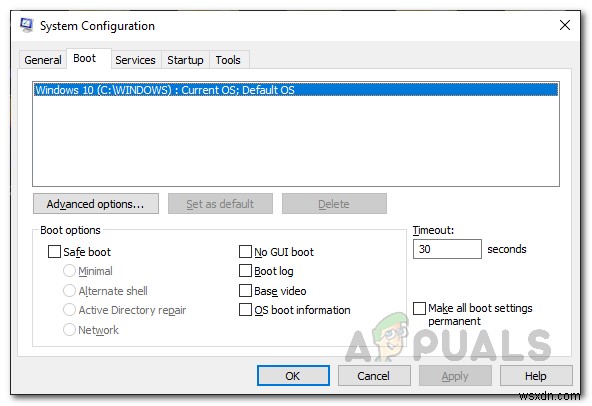Switch to the General tab
The height and width of the screenshot is (406, 592).
(x=43, y=60)
